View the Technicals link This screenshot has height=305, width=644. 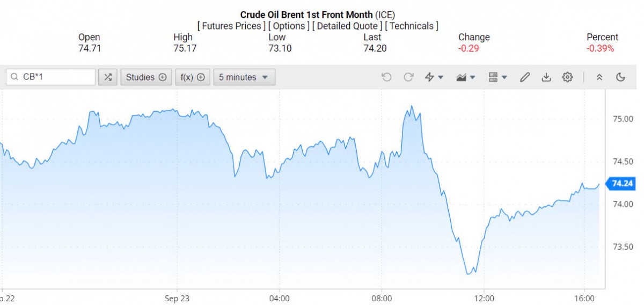point(412,26)
